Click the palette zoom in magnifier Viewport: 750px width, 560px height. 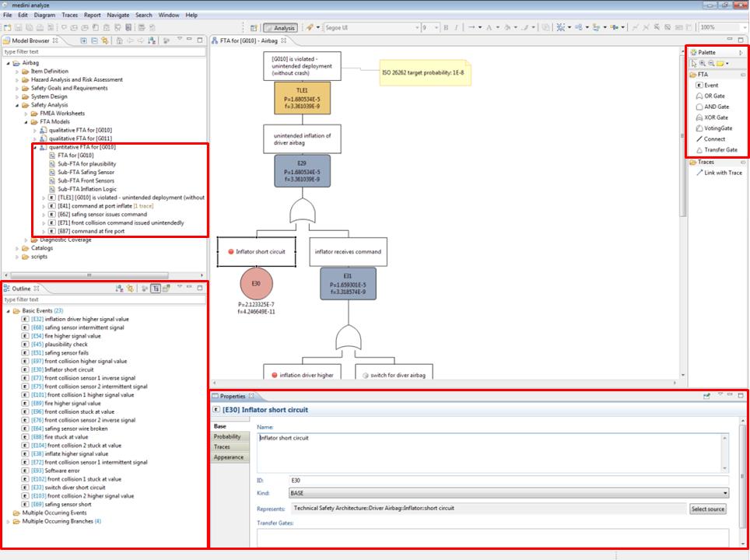click(x=703, y=64)
